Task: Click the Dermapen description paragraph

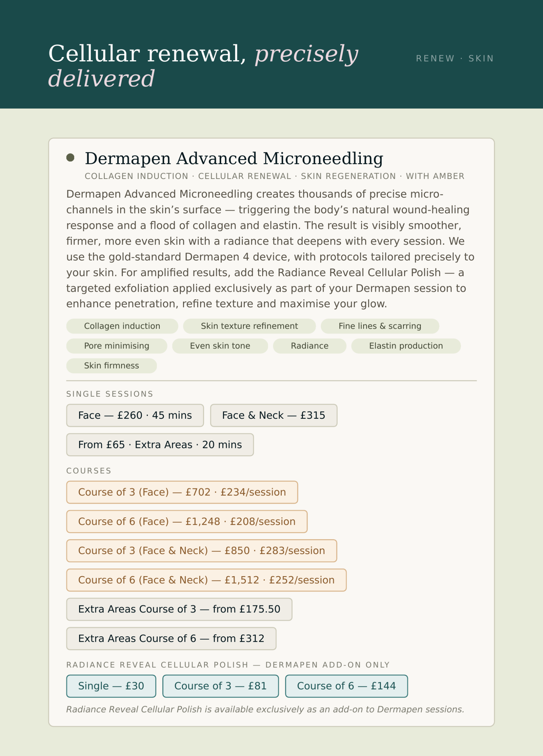Action: (270, 249)
